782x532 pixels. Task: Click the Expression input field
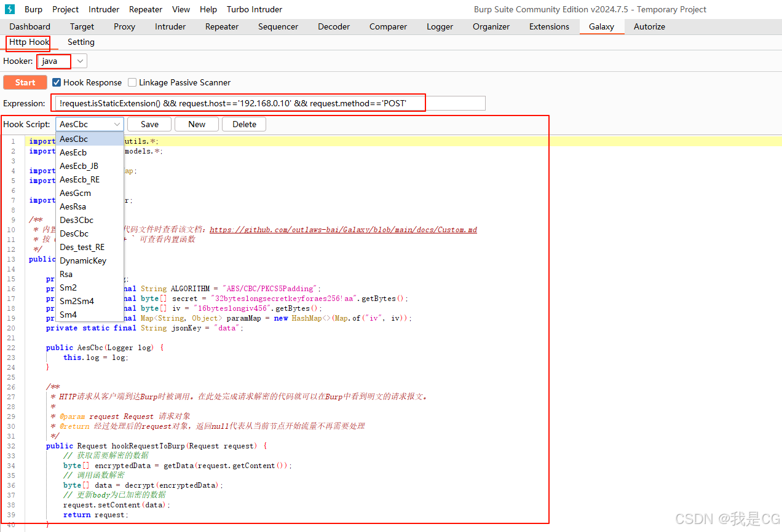(x=270, y=103)
